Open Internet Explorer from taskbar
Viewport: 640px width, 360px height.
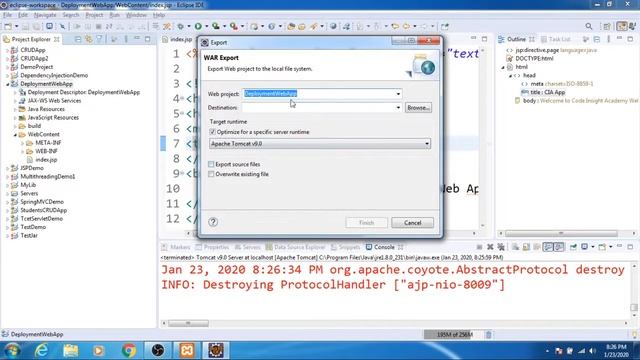pos(41,350)
